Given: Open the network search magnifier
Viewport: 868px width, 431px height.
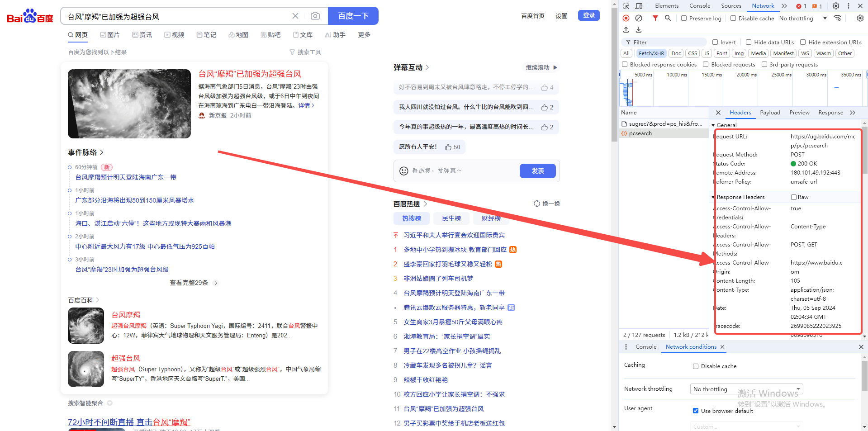Looking at the screenshot, I should pyautogui.click(x=668, y=18).
